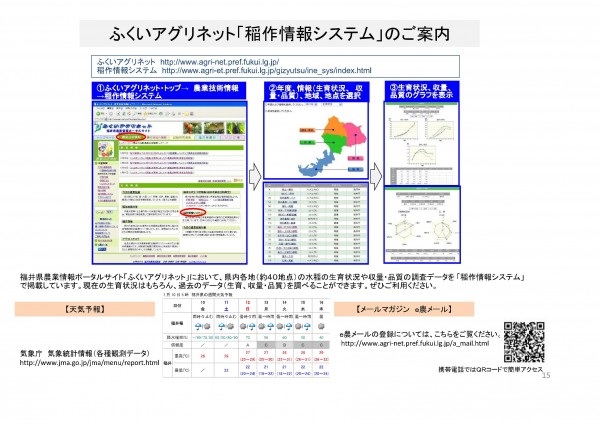Click the survey location table under the map

pyautogui.click(x=316, y=223)
